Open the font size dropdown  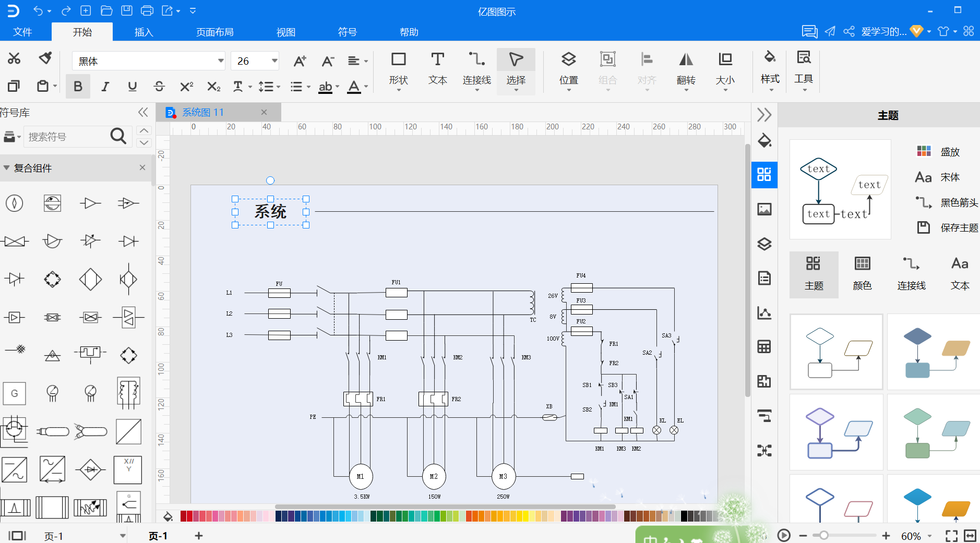274,61
